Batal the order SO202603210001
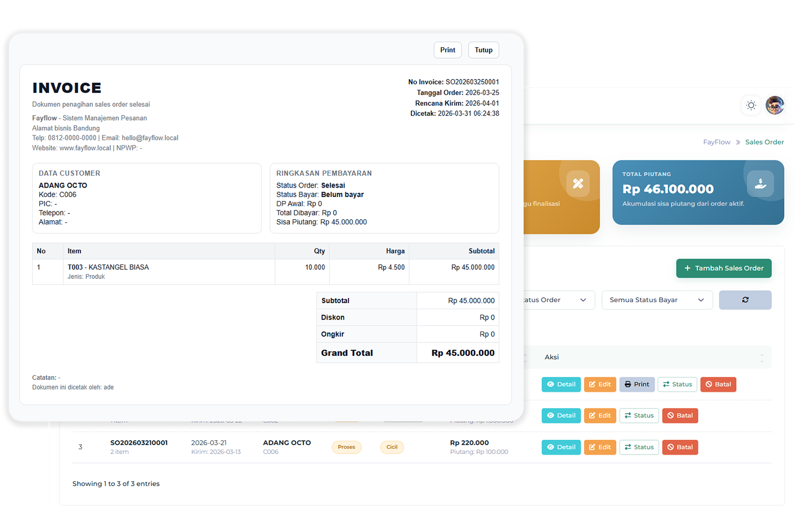Image resolution: width=809 pixels, height=532 pixels. (680, 447)
